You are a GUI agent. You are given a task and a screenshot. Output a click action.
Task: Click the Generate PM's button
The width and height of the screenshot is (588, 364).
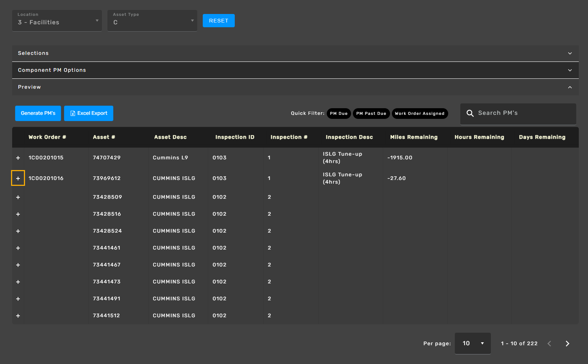tap(38, 113)
